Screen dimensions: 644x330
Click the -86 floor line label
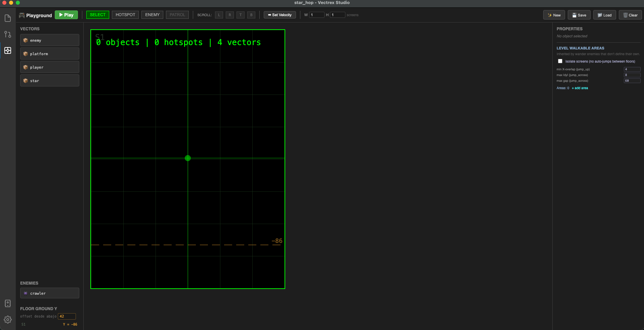click(277, 241)
